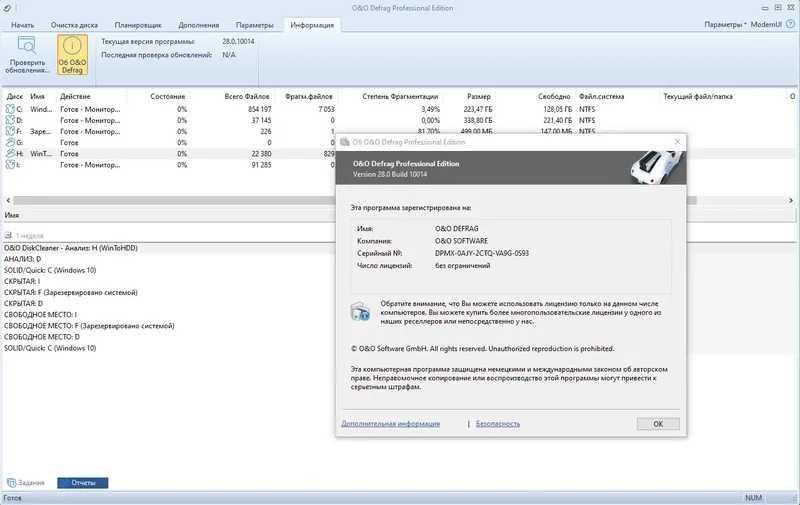Click the quick access icon in title bar
Image resolution: width=800 pixels, height=505 pixels.
(x=7, y=8)
